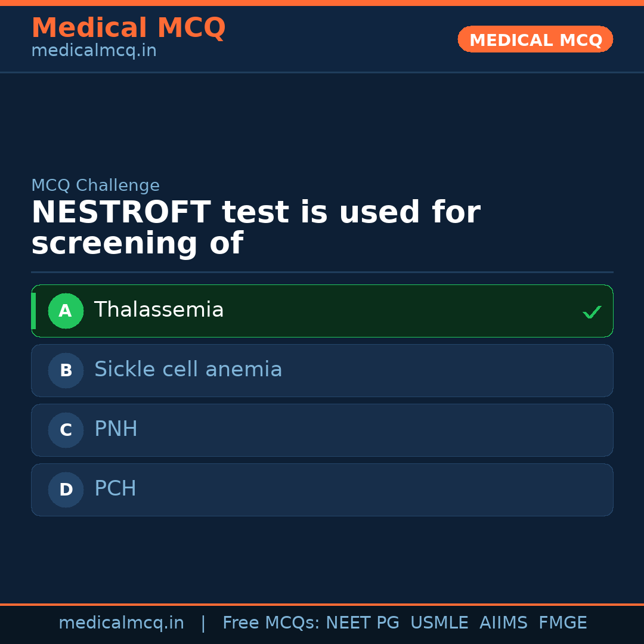Click the green checkmark on Thalassemia row
Viewport: 644px width, 644px height.
point(592,312)
